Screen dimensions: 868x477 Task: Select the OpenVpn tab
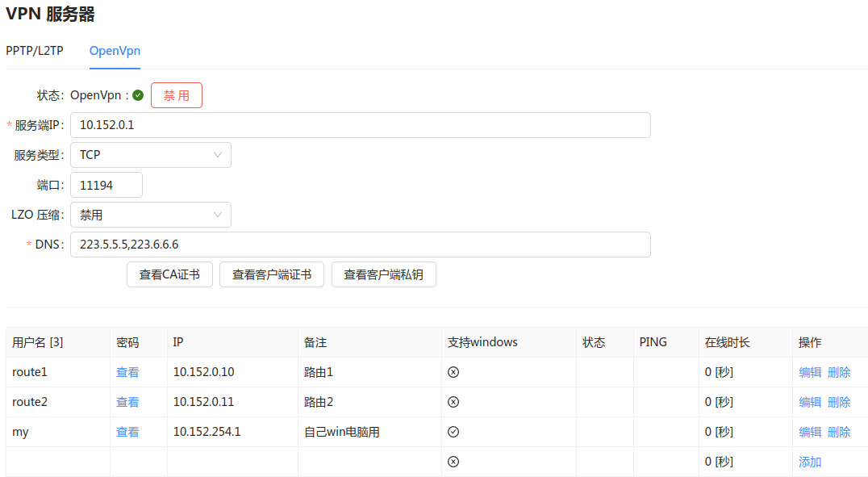[115, 50]
